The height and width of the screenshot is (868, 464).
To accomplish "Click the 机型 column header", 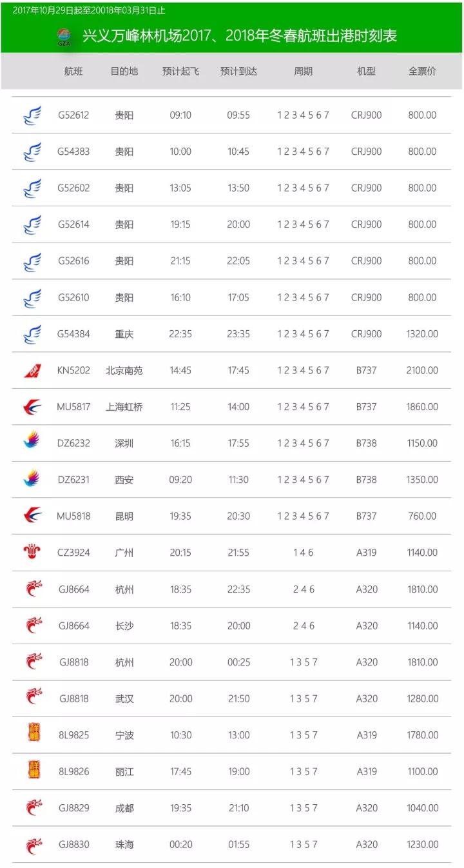I will [366, 71].
